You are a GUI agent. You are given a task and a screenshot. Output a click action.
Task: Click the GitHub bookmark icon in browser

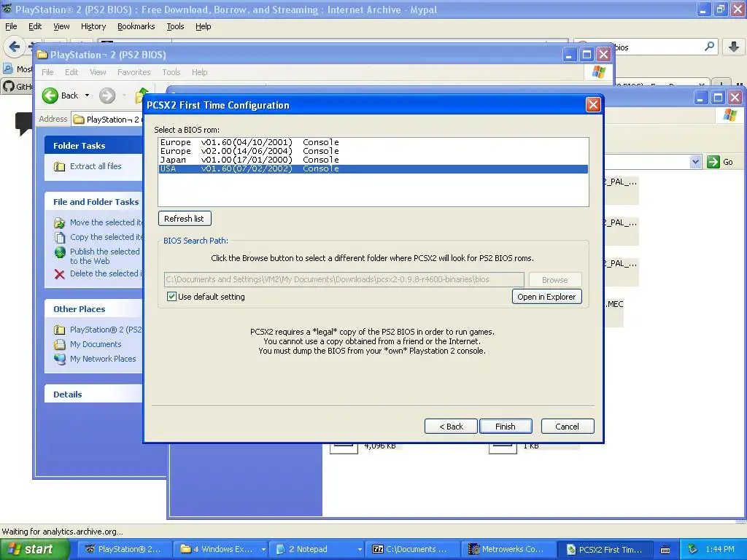pyautogui.click(x=8, y=86)
